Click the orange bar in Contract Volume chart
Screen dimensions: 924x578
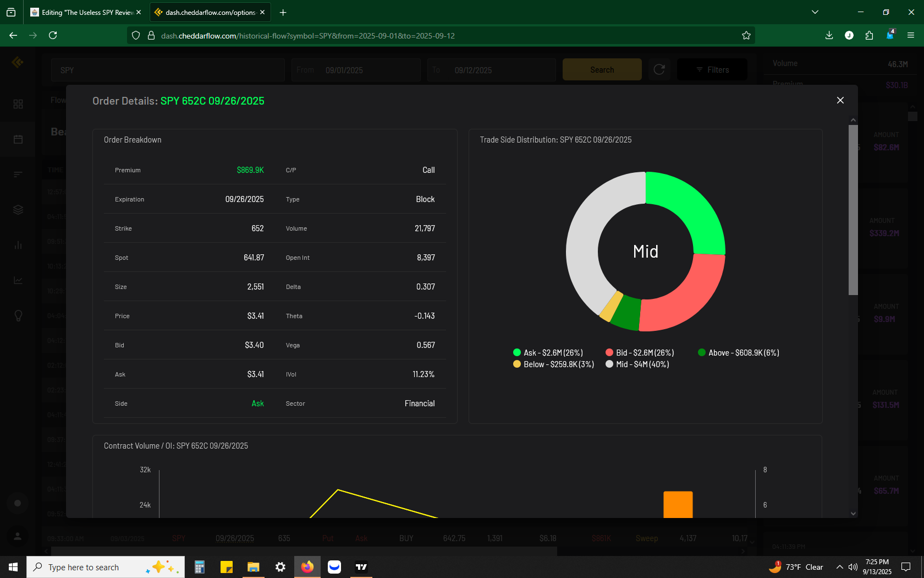tap(678, 504)
